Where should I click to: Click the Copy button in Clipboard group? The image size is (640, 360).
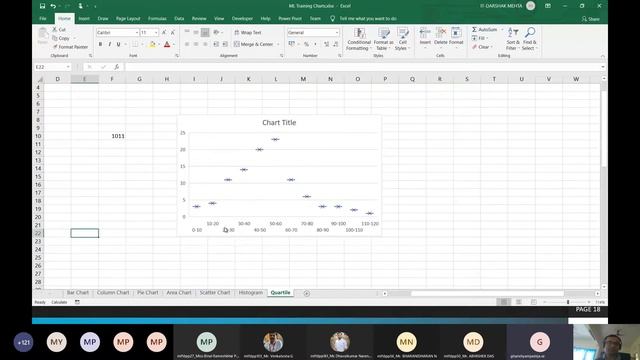tap(61, 38)
